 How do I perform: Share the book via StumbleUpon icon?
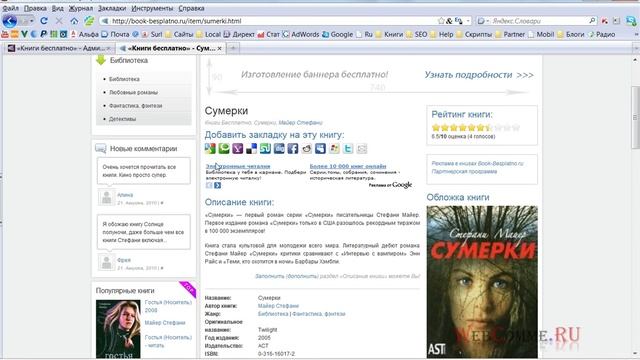pos(265,149)
